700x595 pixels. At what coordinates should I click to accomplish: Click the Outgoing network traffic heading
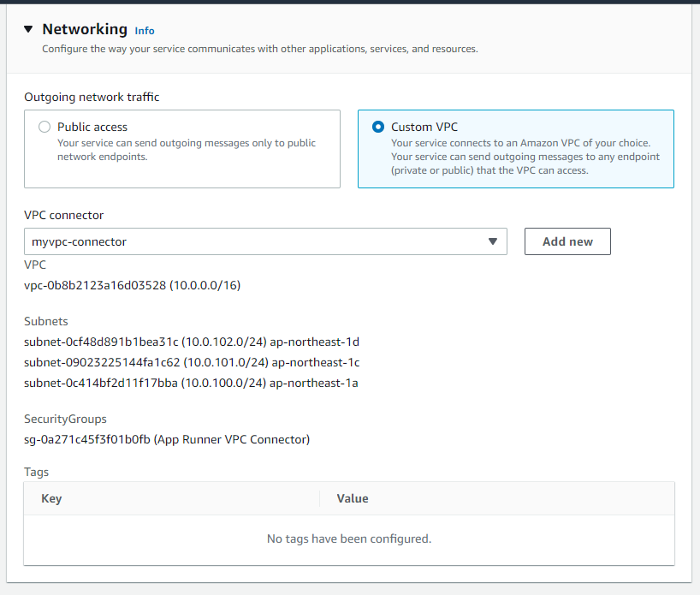coord(92,97)
